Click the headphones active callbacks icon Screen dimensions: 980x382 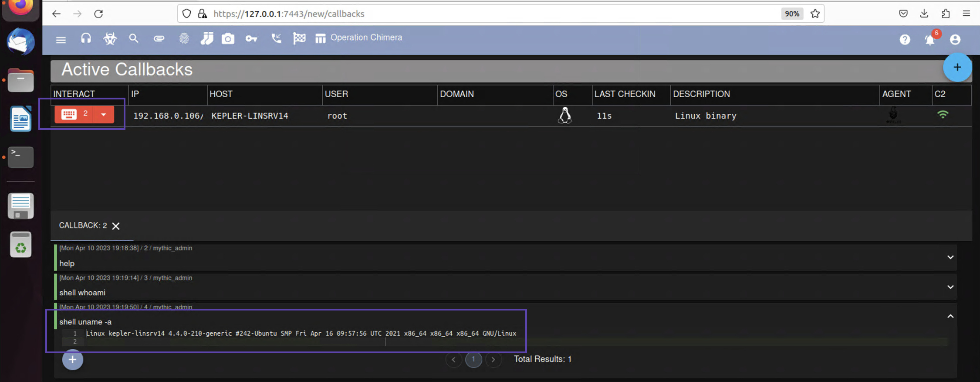coord(86,39)
